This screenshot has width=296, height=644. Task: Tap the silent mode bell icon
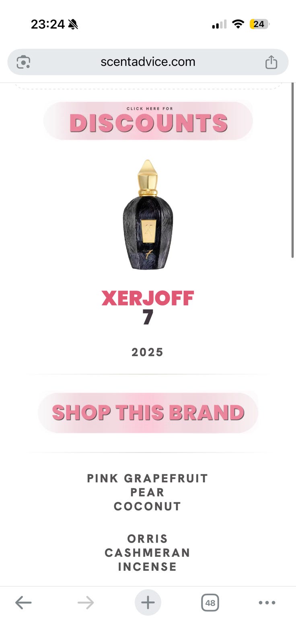73,25
